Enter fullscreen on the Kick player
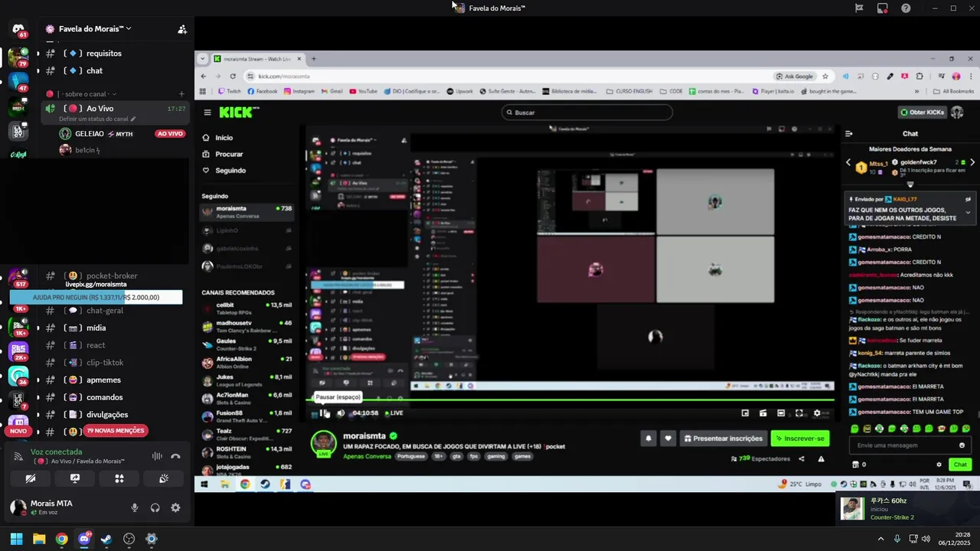 799,413
